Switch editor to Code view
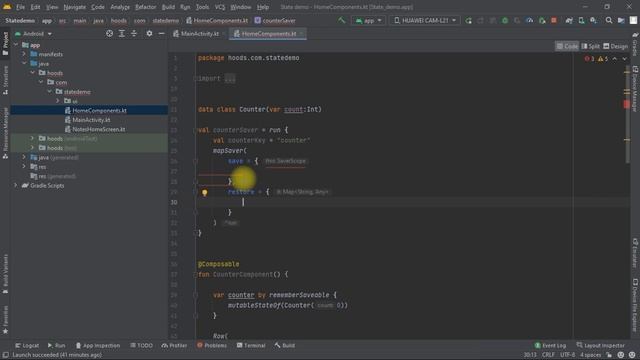640x360 pixels. [567, 46]
